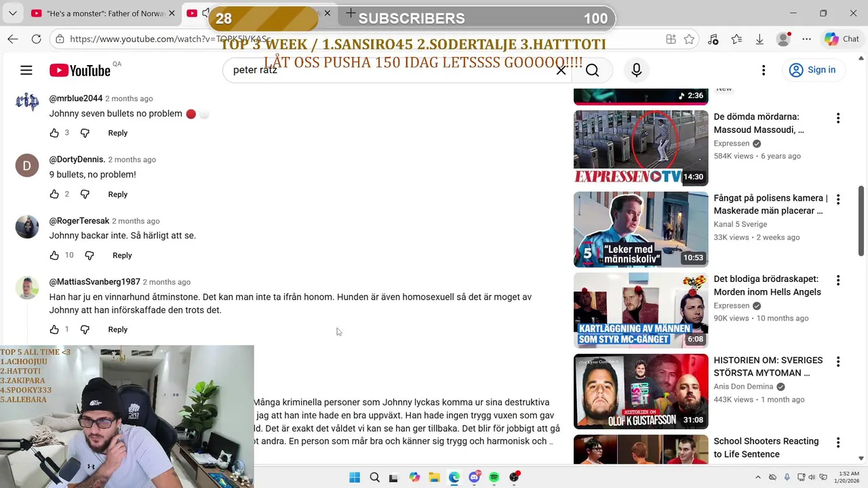Image resolution: width=868 pixels, height=488 pixels.
Task: Open options for 'Fångat på polisens kamera'
Action: (x=838, y=199)
